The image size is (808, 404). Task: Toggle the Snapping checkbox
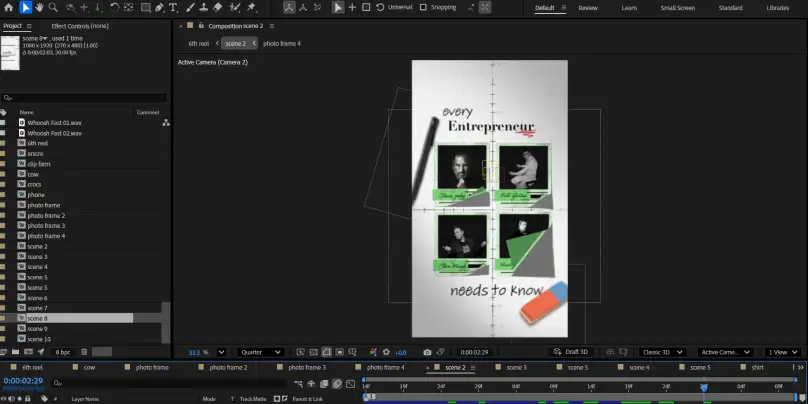423,8
